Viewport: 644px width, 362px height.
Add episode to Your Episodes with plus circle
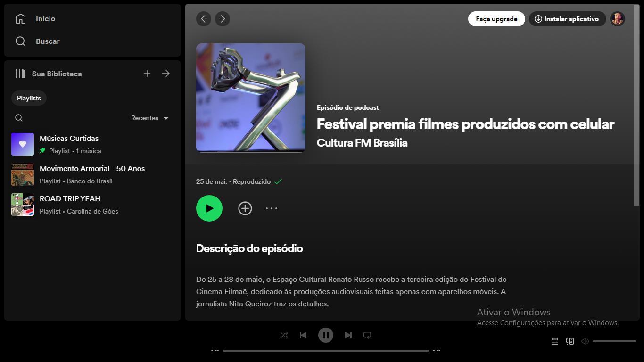click(x=245, y=208)
